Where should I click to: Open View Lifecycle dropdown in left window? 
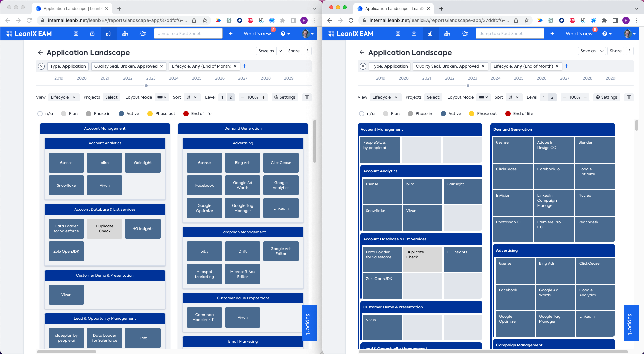[64, 97]
